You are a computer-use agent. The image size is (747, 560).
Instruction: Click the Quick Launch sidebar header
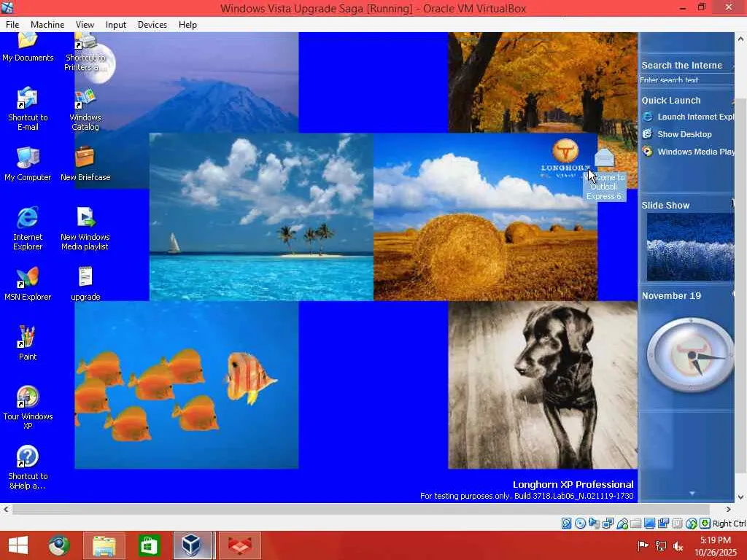671,101
